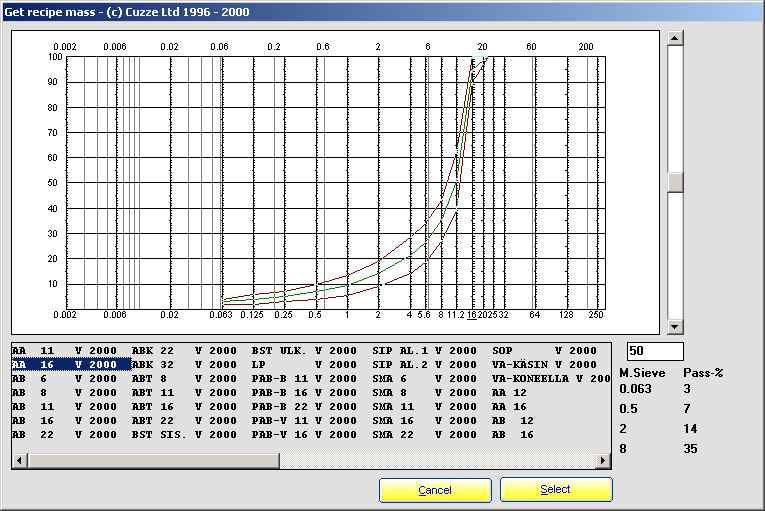
Task: Select recipe AB 22 V 2000
Action: (x=65, y=435)
